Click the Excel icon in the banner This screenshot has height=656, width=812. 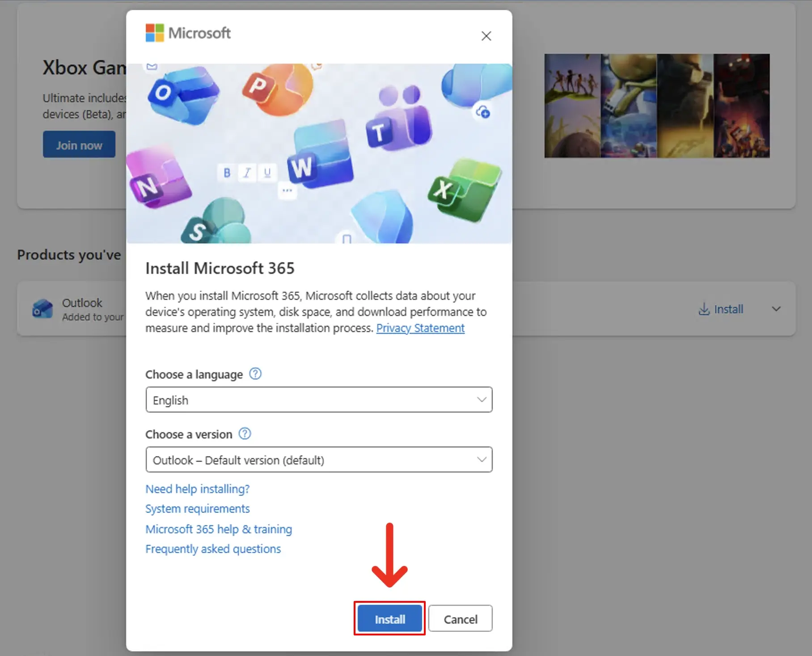pyautogui.click(x=464, y=190)
